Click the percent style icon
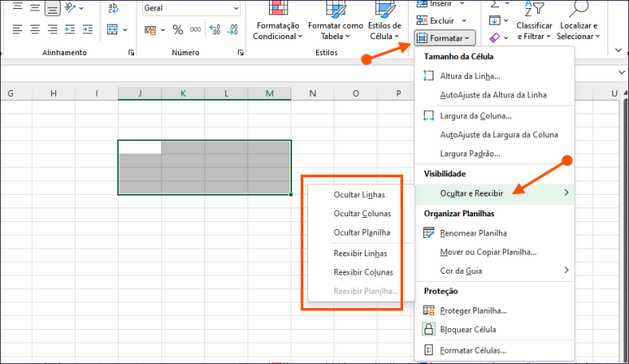 coord(178,30)
